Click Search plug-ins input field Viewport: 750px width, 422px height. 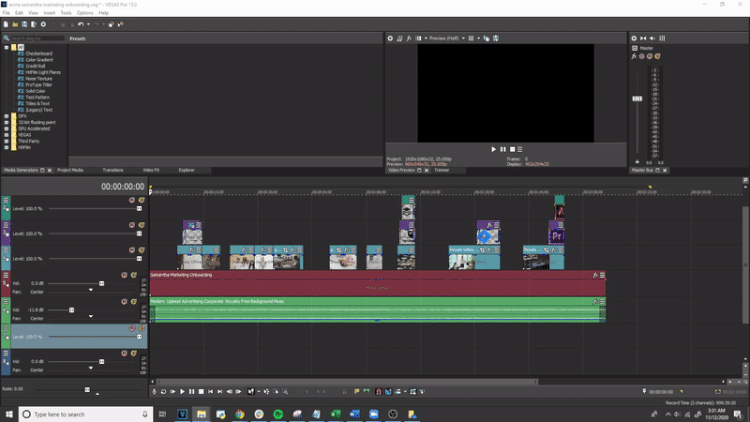tap(37, 38)
